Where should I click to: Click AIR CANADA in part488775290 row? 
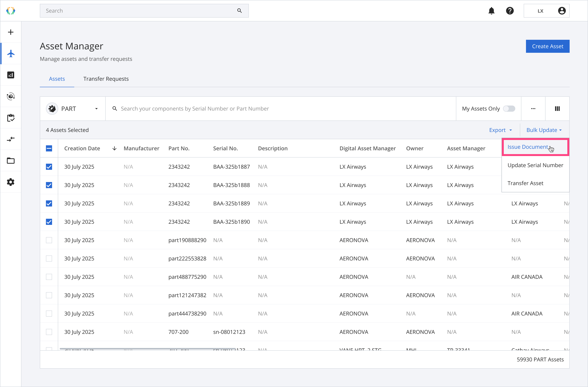point(527,277)
